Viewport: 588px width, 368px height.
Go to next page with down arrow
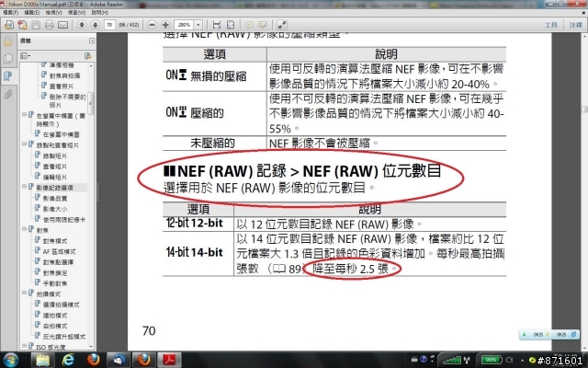(96, 25)
